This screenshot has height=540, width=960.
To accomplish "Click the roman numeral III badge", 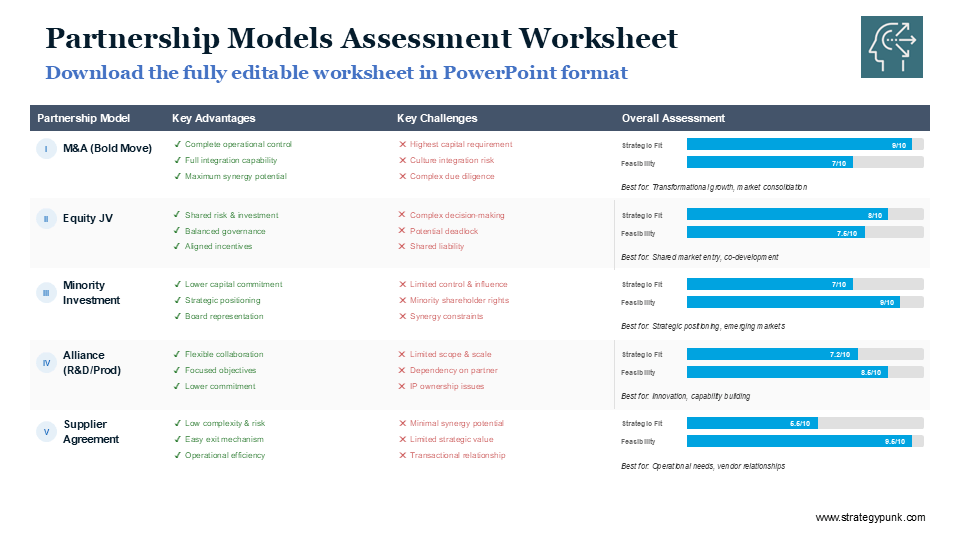I will pyautogui.click(x=46, y=292).
